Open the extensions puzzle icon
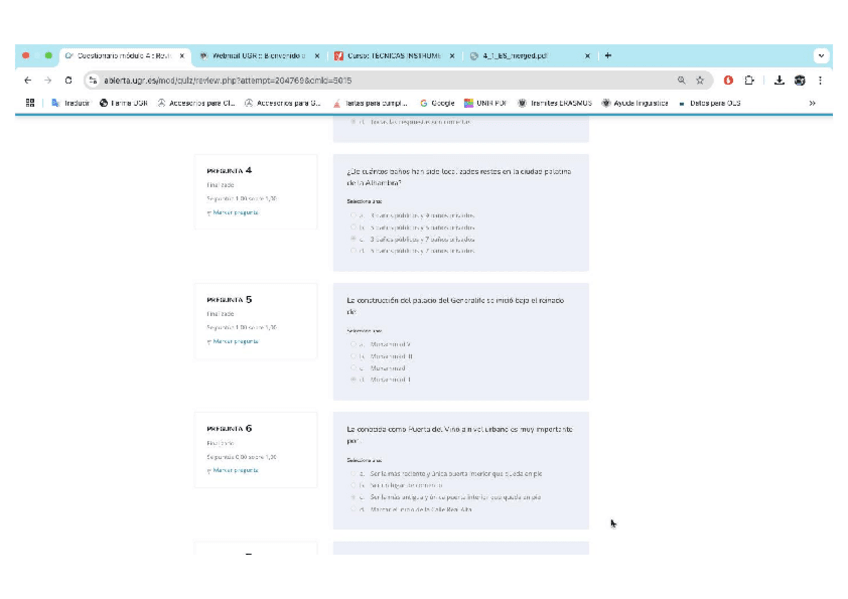 point(748,80)
